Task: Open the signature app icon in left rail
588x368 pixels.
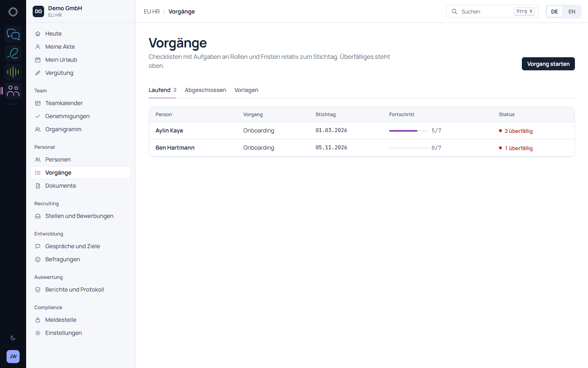Action: coord(13,53)
